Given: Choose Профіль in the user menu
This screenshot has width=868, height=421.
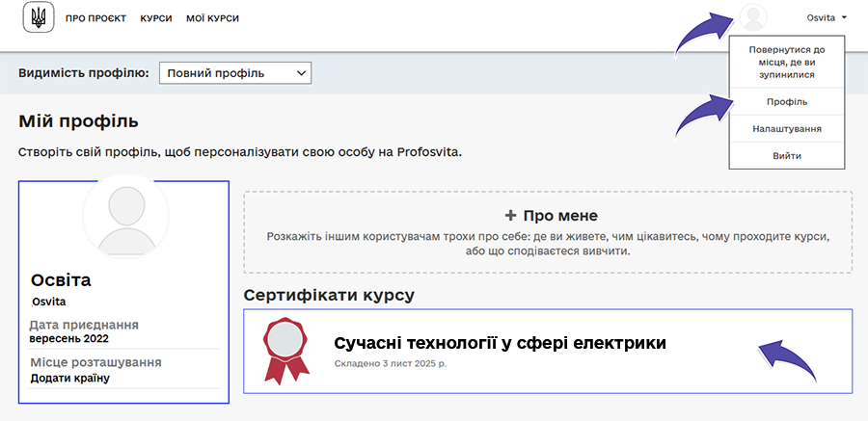Looking at the screenshot, I should [x=787, y=102].
